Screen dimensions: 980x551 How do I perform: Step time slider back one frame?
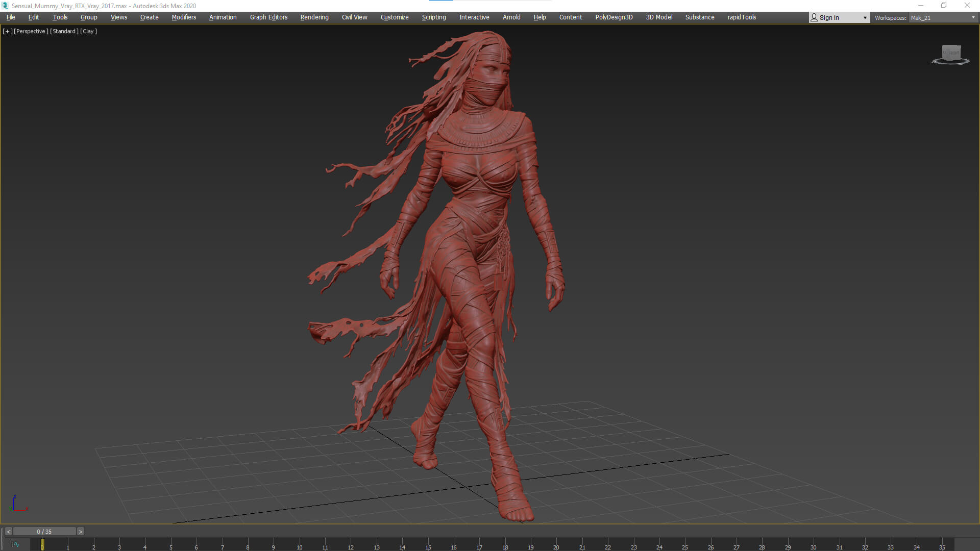9,532
